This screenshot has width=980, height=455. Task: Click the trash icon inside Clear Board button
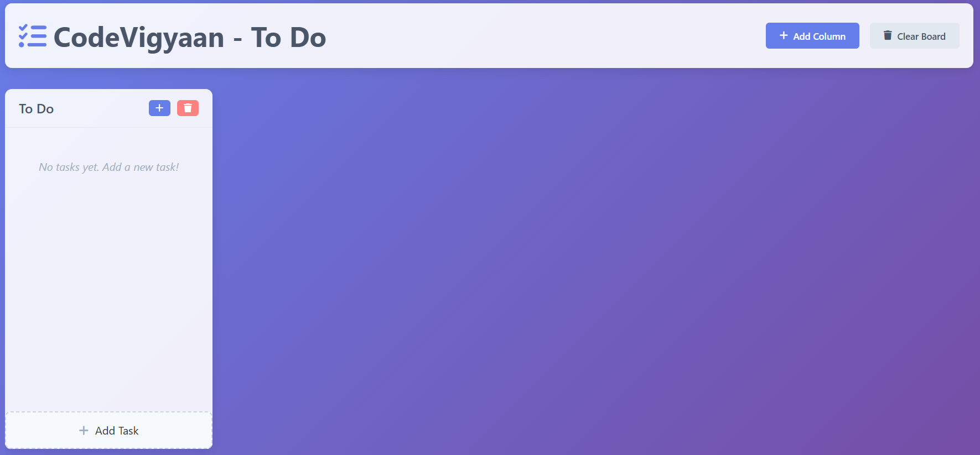point(888,35)
